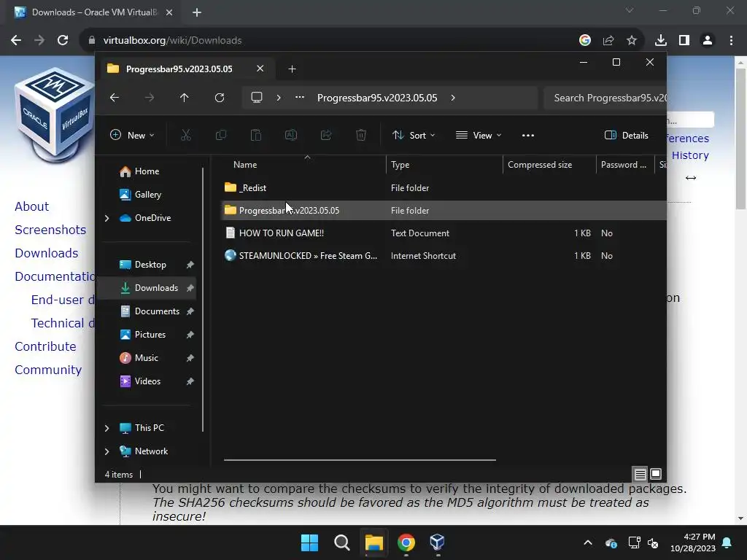Add a new File Explorer tab
The width and height of the screenshot is (747, 560).
coord(292,69)
